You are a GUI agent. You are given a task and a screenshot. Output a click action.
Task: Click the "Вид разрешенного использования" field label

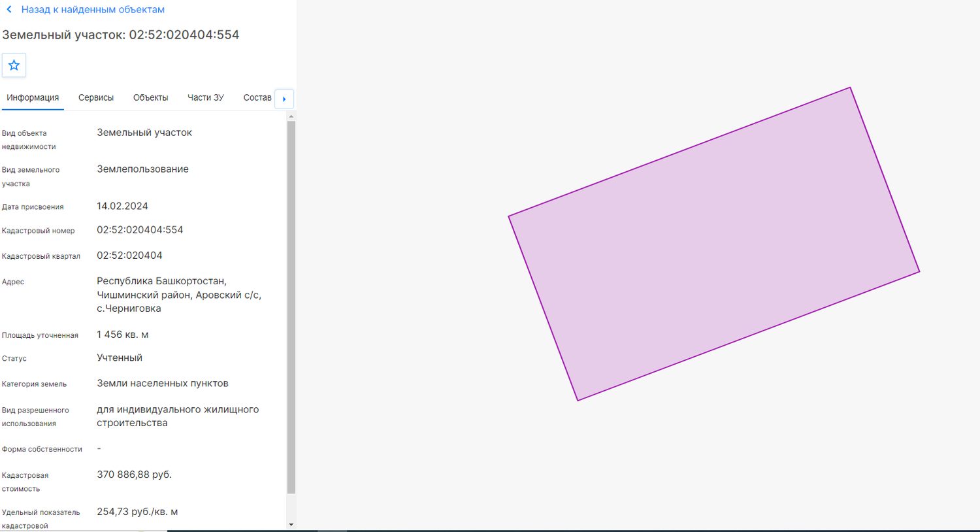(x=35, y=417)
